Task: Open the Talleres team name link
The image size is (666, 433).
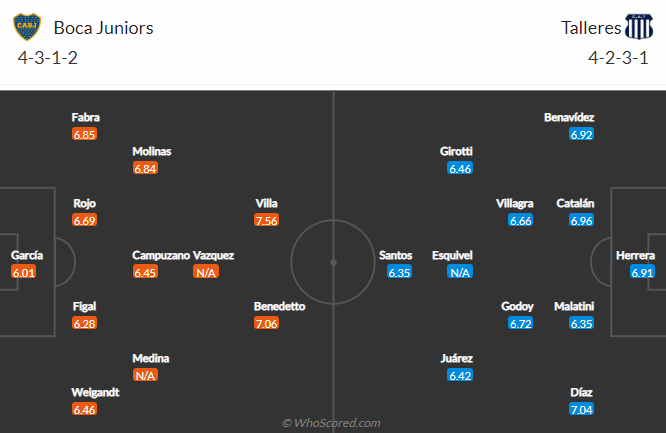Action: point(590,28)
